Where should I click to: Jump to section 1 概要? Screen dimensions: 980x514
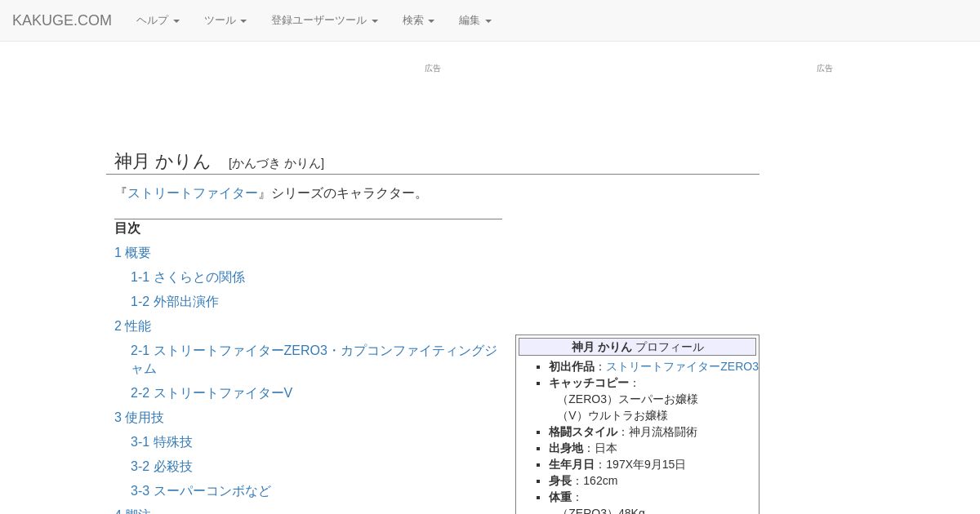[132, 253]
